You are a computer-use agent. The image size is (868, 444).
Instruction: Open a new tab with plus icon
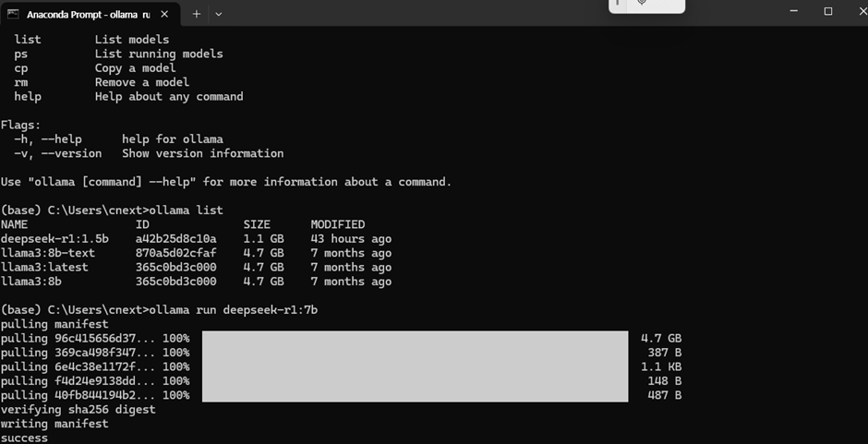coord(196,15)
